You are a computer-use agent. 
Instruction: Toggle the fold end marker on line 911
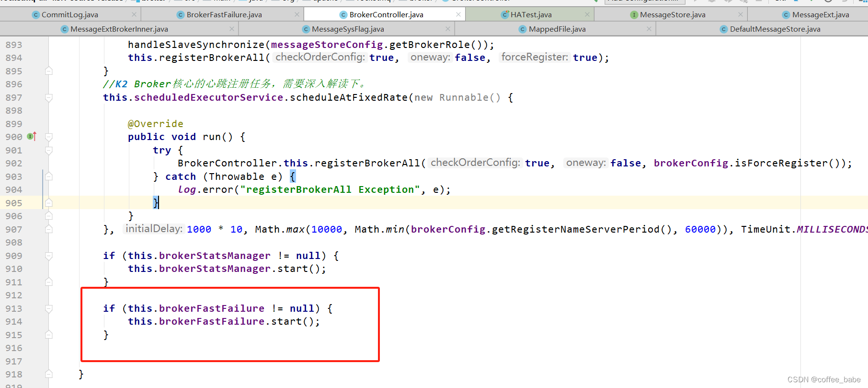49,282
